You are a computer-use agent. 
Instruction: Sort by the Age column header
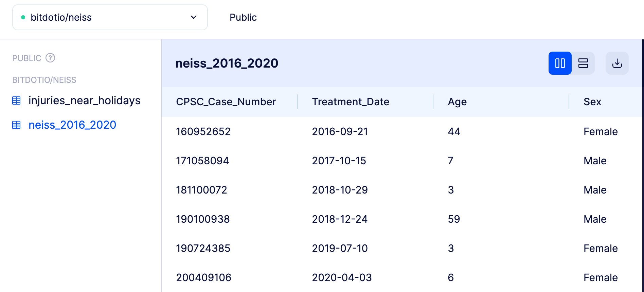(457, 102)
